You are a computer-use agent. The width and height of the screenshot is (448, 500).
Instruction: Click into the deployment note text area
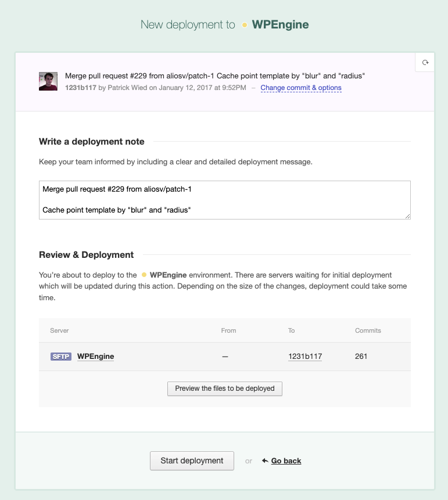[225, 200]
